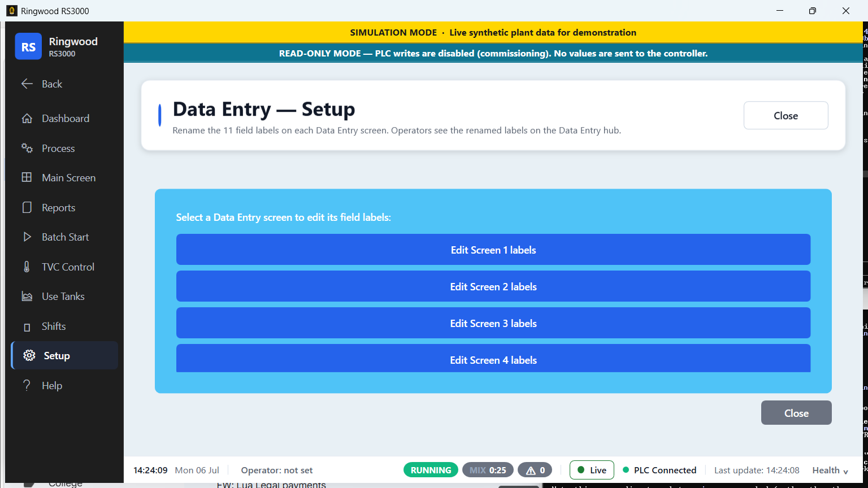Choose Edit Screen 3 labels
The width and height of the screenshot is (868, 488).
point(493,323)
